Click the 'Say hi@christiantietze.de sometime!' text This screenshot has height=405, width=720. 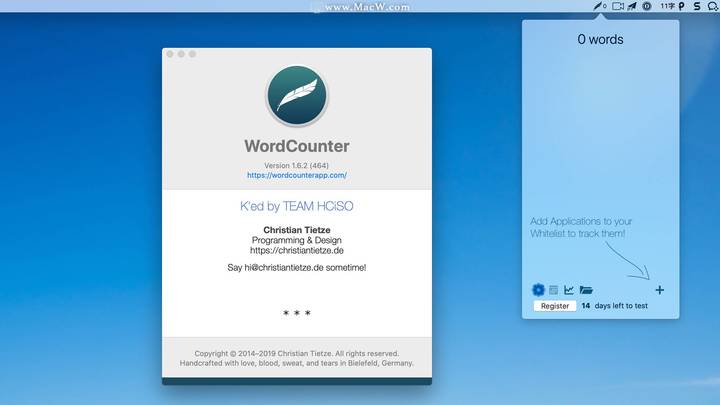pos(297,267)
